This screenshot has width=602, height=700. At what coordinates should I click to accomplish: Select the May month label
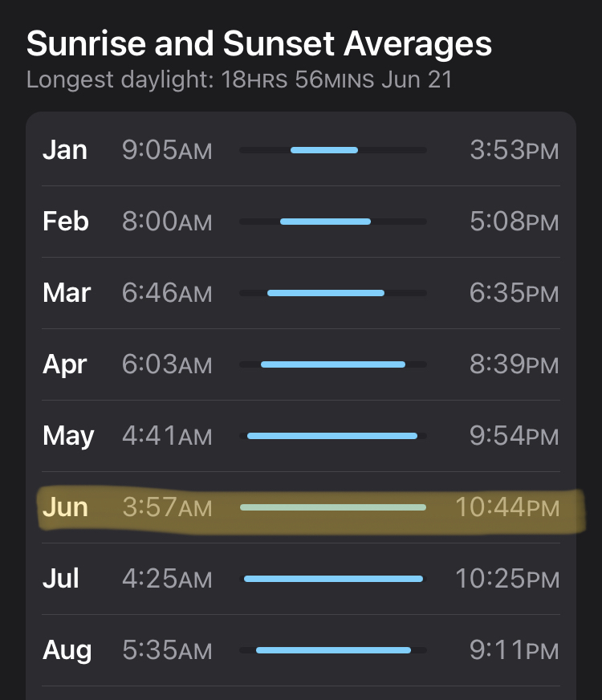tap(68, 436)
